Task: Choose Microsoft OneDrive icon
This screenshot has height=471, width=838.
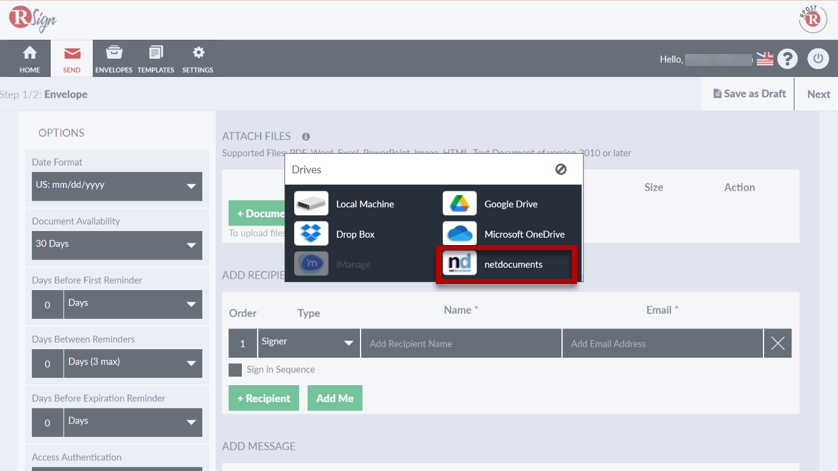Action: point(460,234)
